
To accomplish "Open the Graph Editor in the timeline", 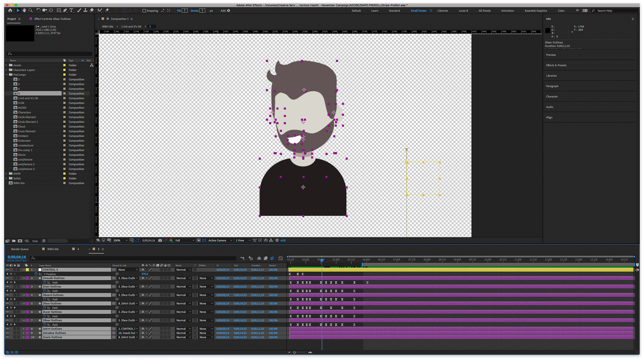I will [280, 258].
